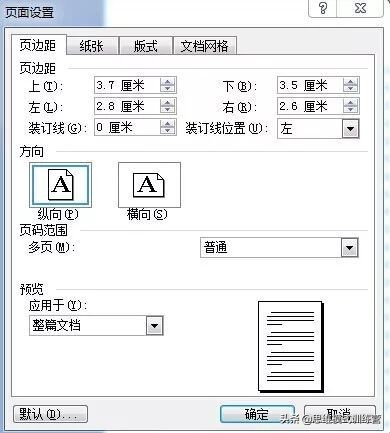
Task: Click the page preview thumbnail
Action: pos(291,347)
